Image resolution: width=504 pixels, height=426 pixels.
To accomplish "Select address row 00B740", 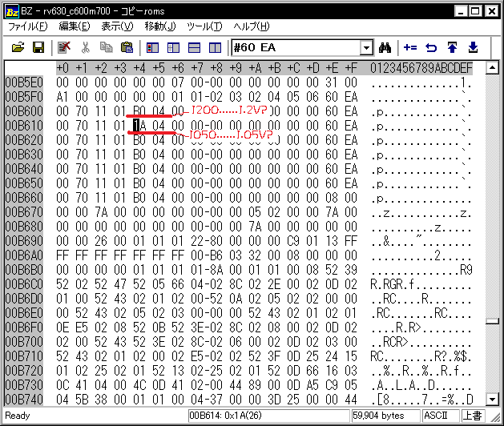I will tap(24, 400).
